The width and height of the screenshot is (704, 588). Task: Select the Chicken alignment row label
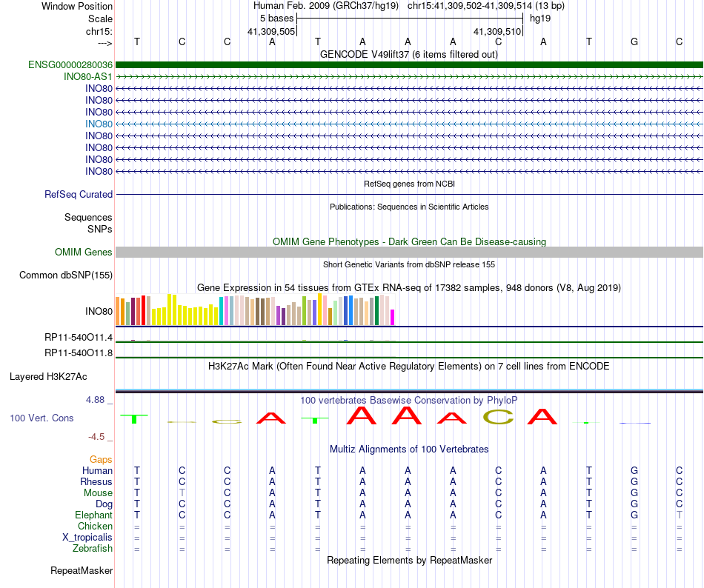(95, 526)
